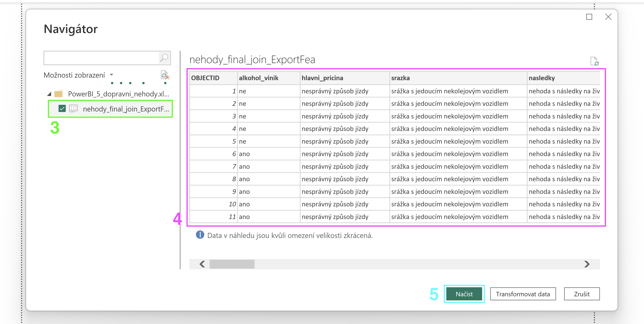
Task: Click the refresh navigator icon with red X
Action: tap(165, 75)
